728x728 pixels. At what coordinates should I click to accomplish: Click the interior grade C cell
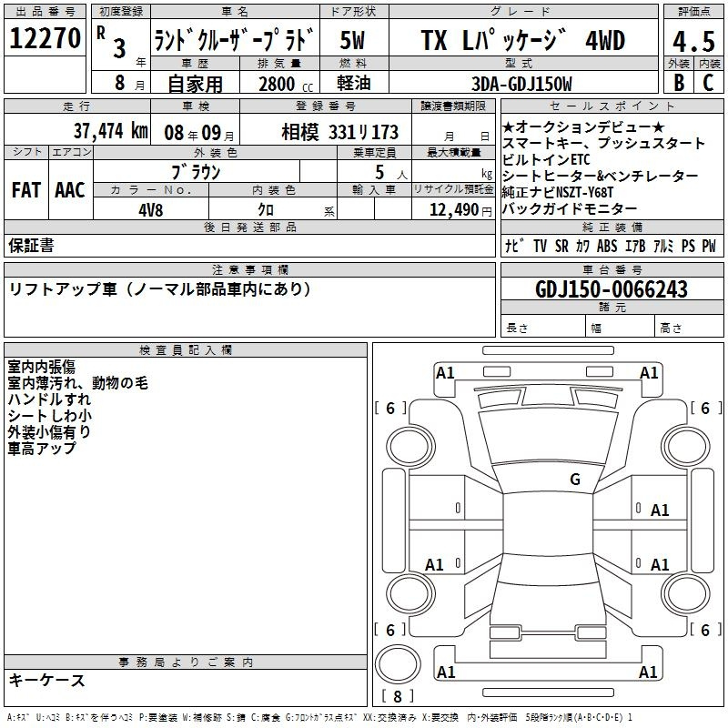coord(709,82)
